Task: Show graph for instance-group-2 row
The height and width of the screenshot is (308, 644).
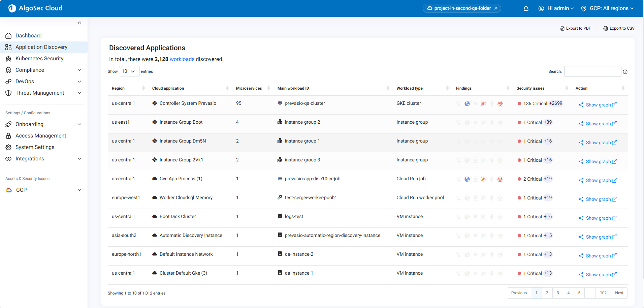Action: click(x=598, y=124)
